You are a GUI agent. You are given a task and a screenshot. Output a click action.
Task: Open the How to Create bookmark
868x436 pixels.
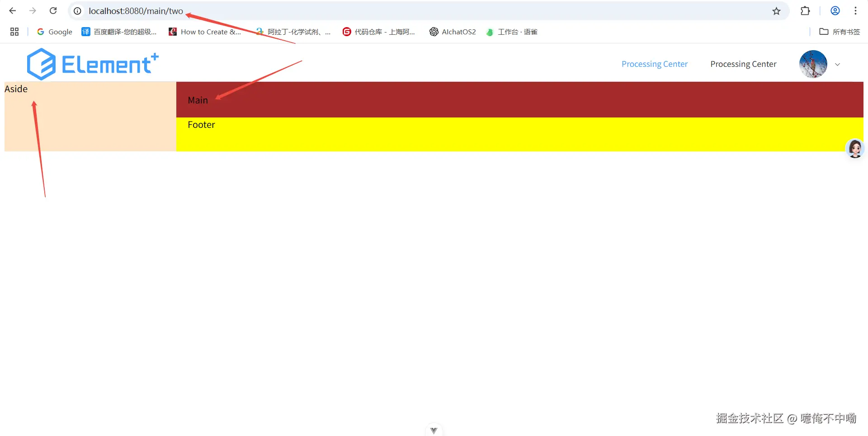[x=205, y=32]
